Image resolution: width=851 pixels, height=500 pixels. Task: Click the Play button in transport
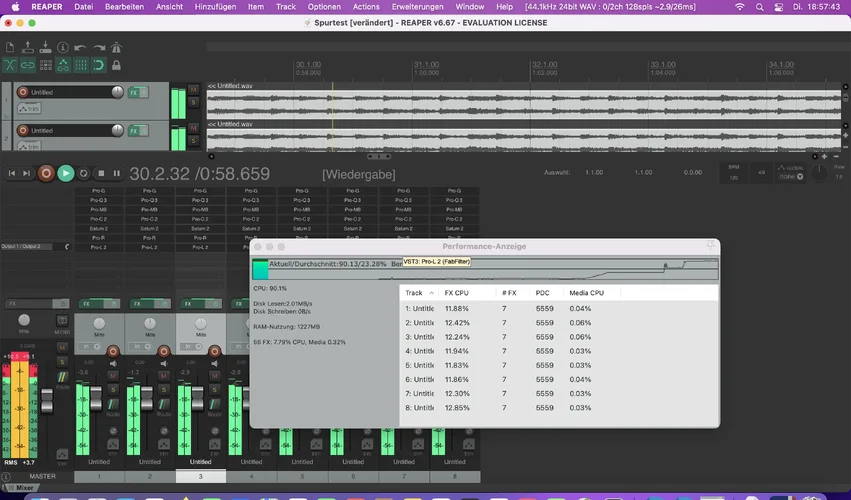click(65, 173)
